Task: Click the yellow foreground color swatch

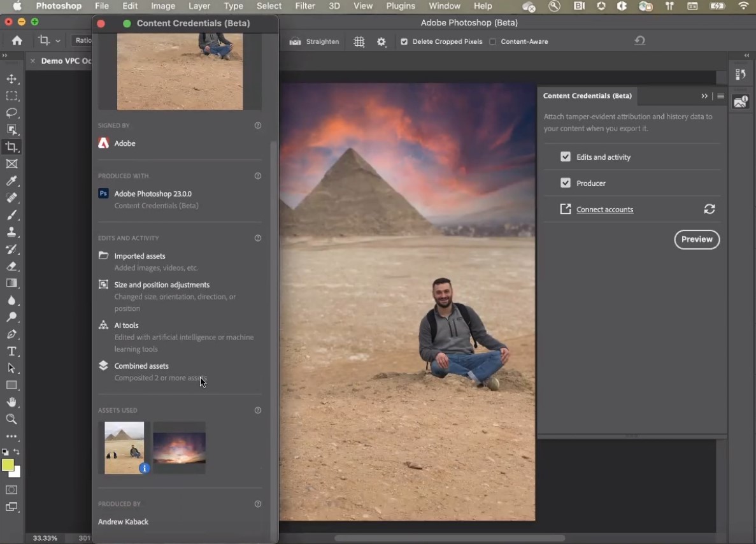Action: (x=8, y=466)
